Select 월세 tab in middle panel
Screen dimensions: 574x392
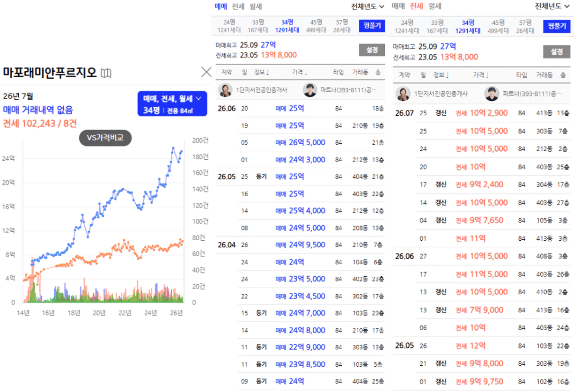(x=256, y=7)
